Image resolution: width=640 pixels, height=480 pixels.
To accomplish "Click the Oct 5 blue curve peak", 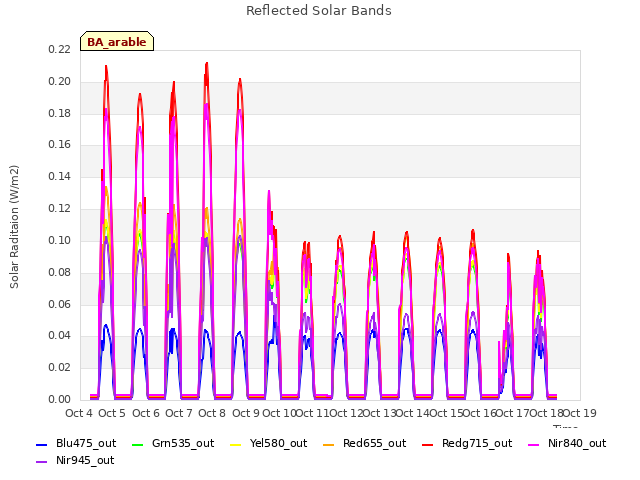I will 106,327.
